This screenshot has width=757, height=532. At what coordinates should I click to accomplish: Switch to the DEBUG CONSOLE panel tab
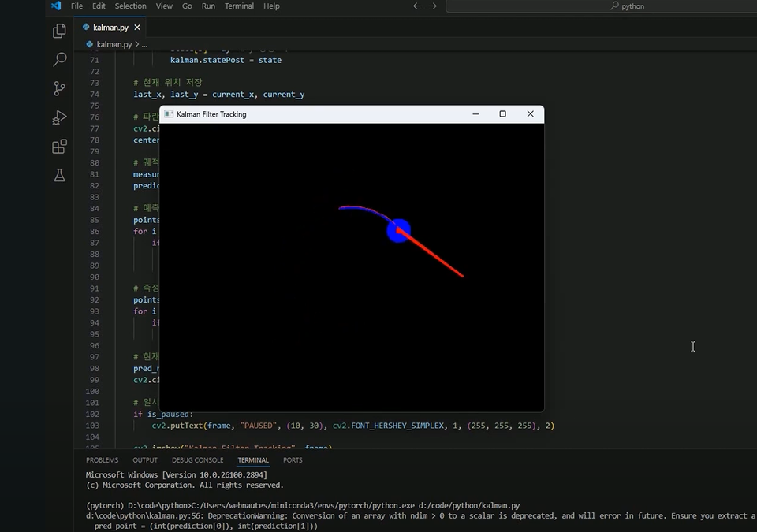[x=197, y=460]
